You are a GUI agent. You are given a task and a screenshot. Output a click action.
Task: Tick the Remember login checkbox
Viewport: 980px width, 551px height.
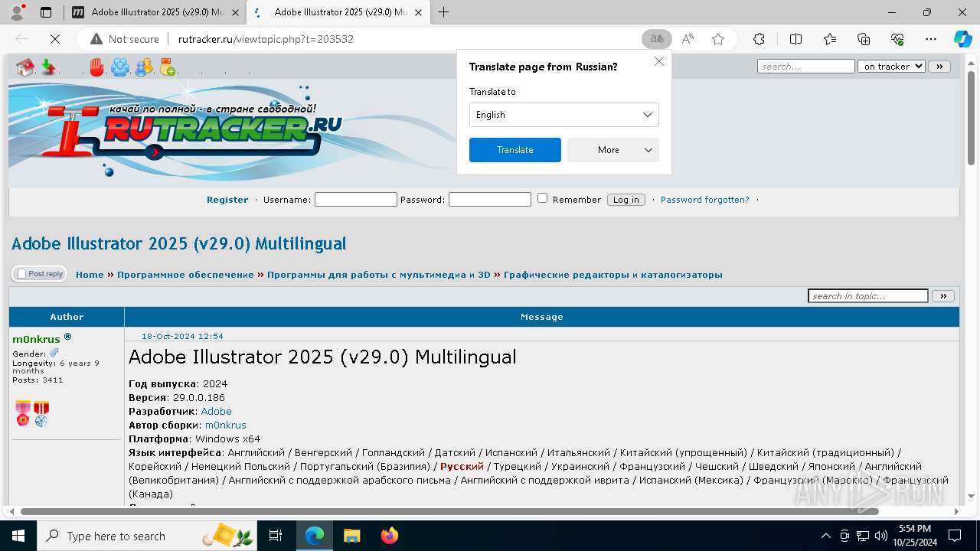pyautogui.click(x=542, y=198)
